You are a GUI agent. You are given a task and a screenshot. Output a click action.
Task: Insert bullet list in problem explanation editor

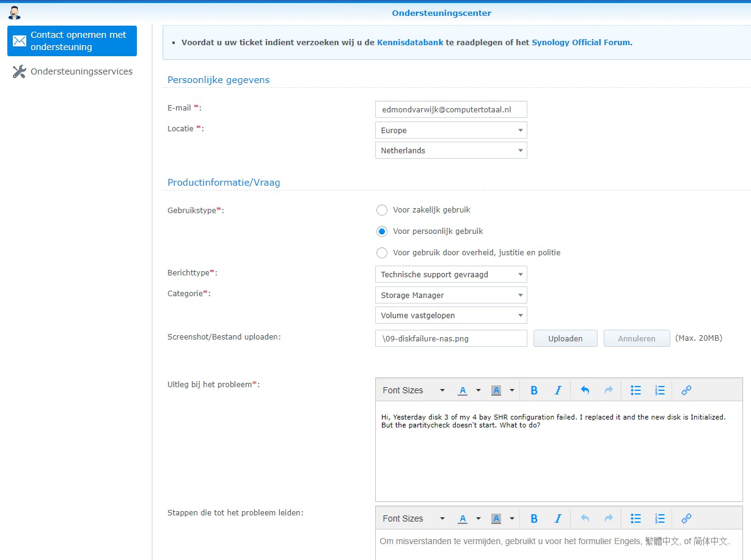tap(636, 390)
